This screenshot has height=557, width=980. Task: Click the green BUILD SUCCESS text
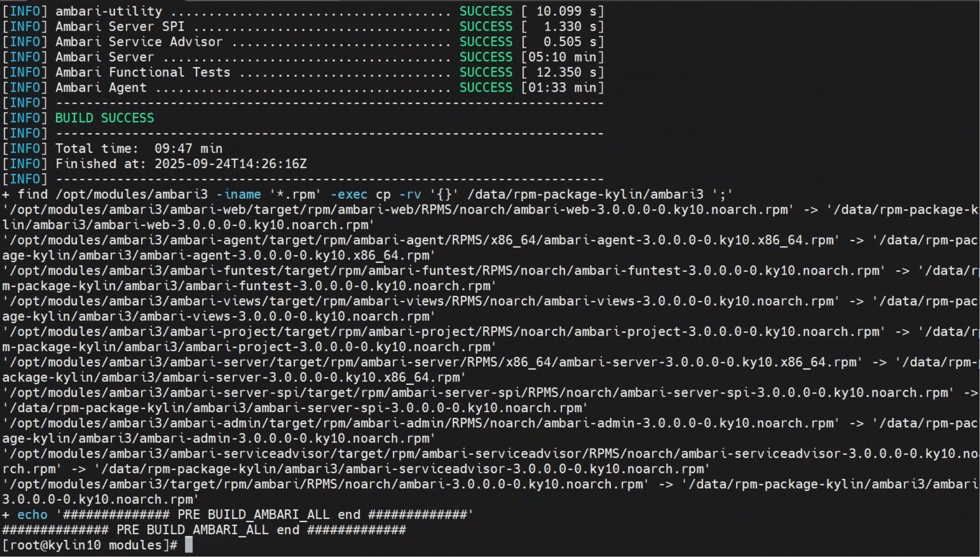pyautogui.click(x=104, y=118)
